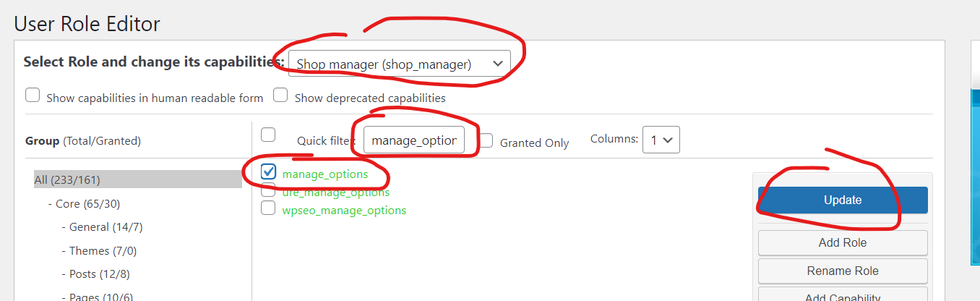980x301 pixels.
Task: Tick the select-all capabilities checkbox
Action: [268, 135]
